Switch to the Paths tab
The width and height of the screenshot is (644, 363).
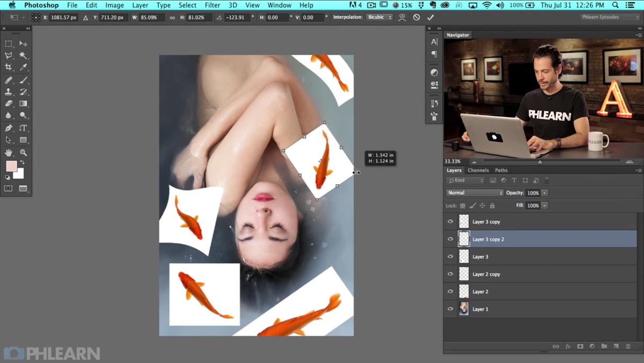tap(501, 170)
